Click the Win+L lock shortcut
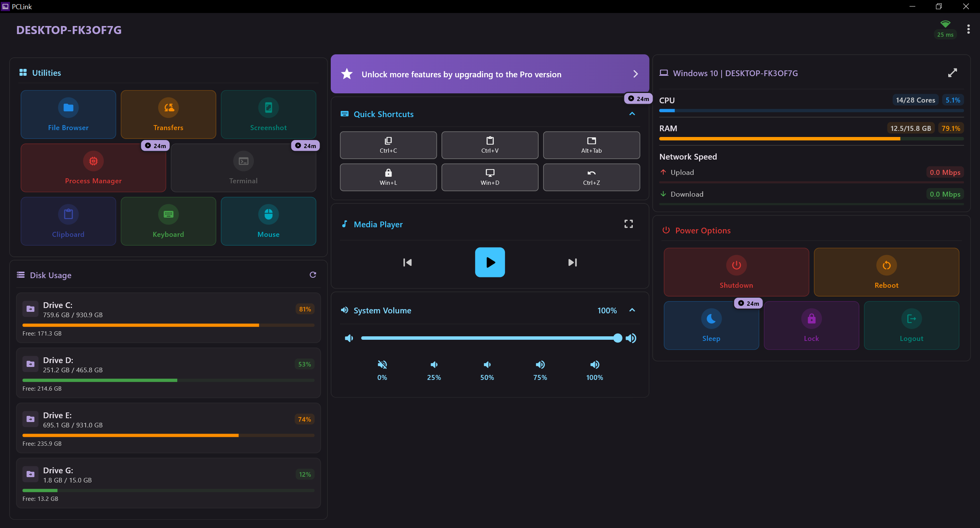 click(x=388, y=177)
